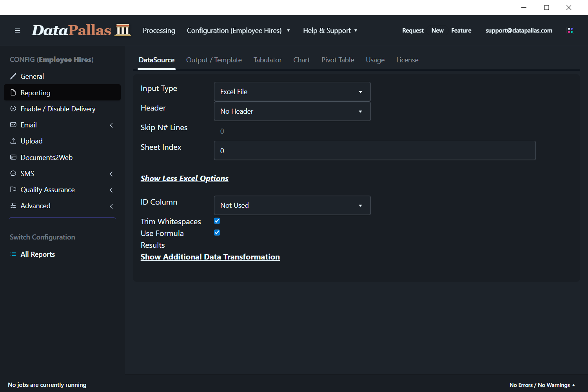The image size is (588, 392).
Task: Select Reporting in the sidebar
Action: pyautogui.click(x=62, y=93)
